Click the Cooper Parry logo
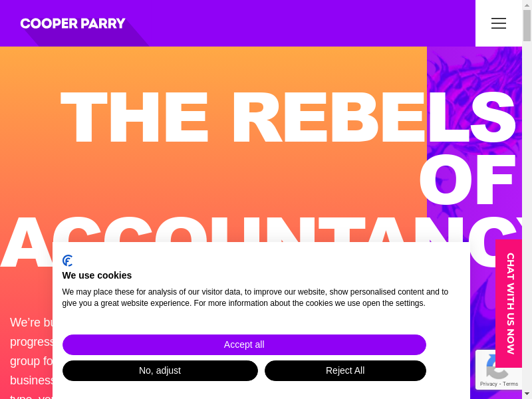This screenshot has width=532, height=399. (x=73, y=23)
